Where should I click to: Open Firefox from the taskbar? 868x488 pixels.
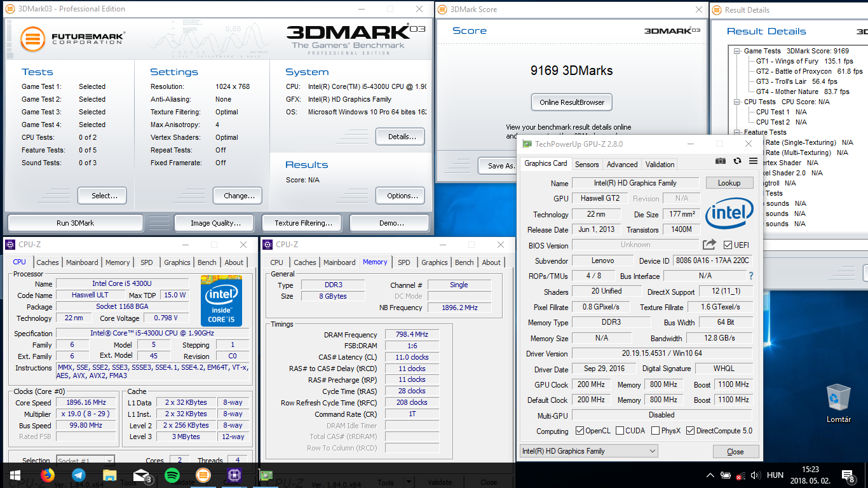tap(48, 475)
